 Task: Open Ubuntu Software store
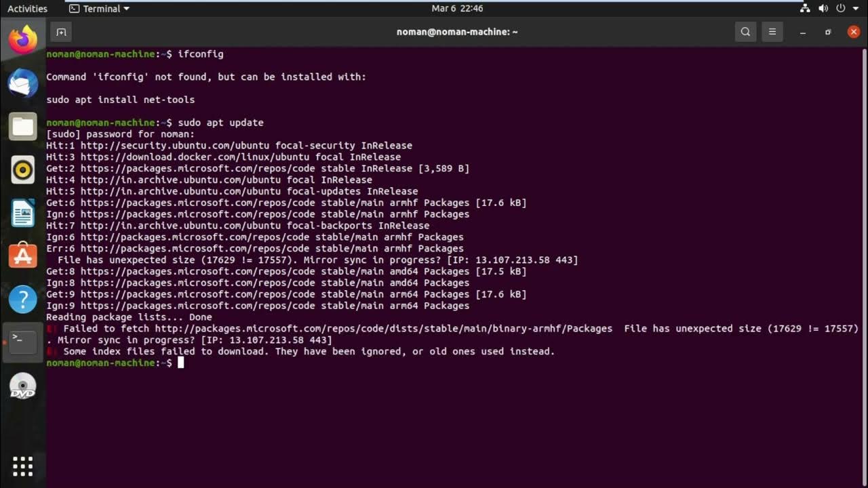pos(23,256)
